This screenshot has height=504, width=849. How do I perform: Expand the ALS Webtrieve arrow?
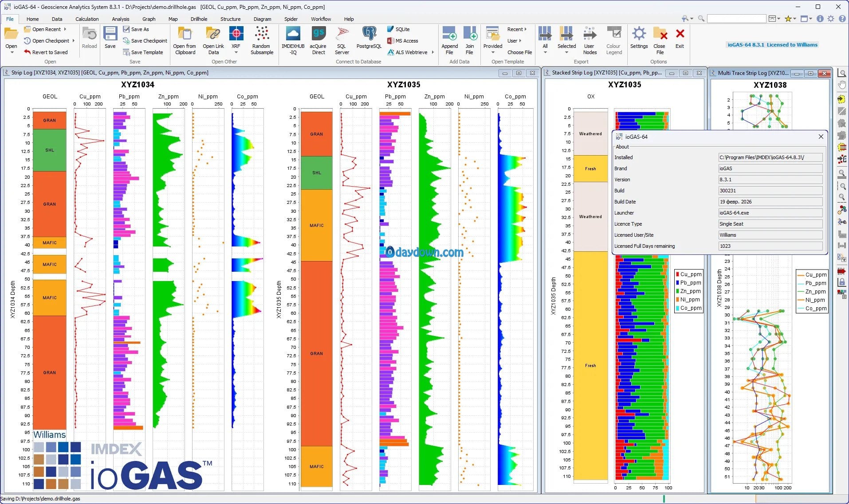click(432, 52)
